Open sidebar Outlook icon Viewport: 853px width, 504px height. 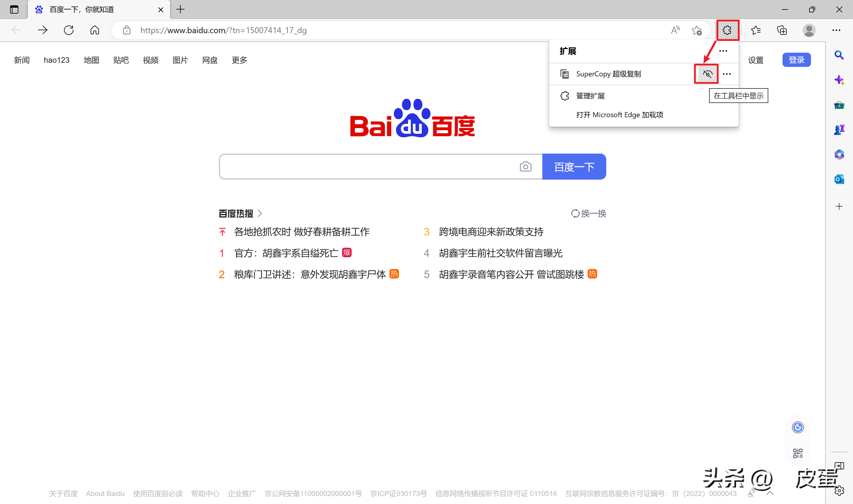[839, 179]
